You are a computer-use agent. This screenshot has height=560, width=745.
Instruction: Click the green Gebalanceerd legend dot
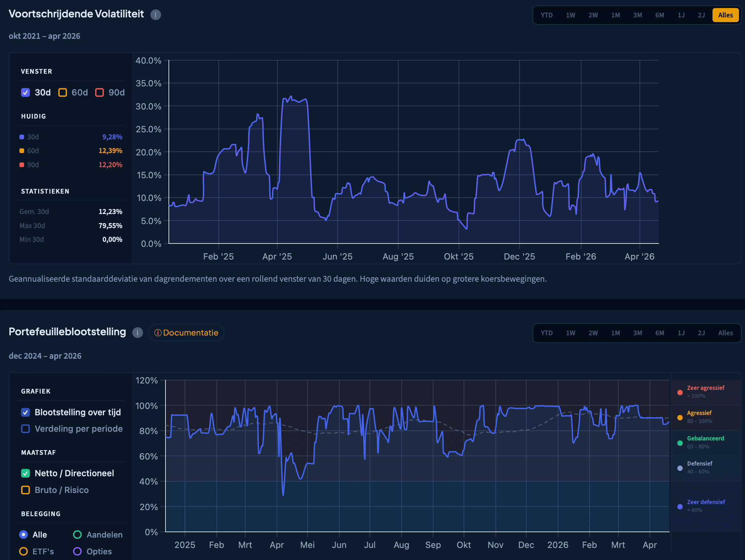[680, 443]
